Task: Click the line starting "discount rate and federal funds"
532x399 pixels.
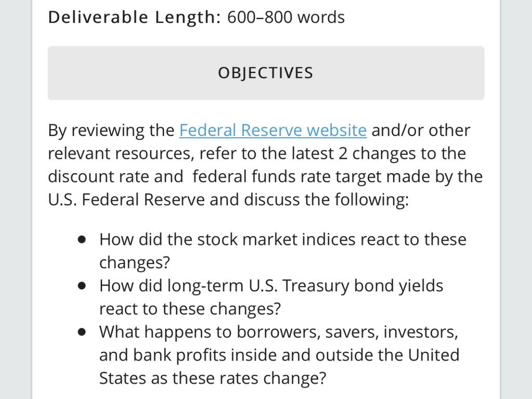Action: coord(265,177)
